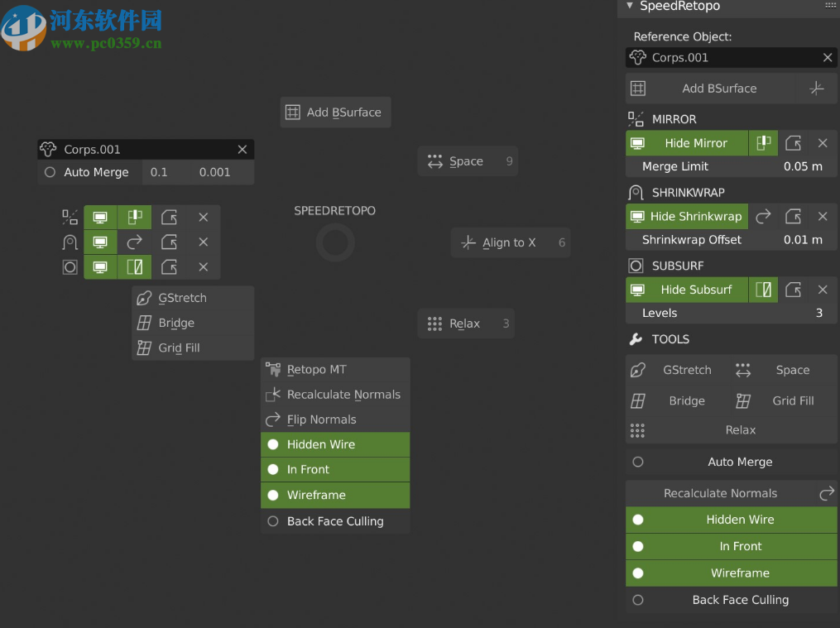840x628 pixels.
Task: Choose Retopo MT from the pie menu
Action: [335, 370]
